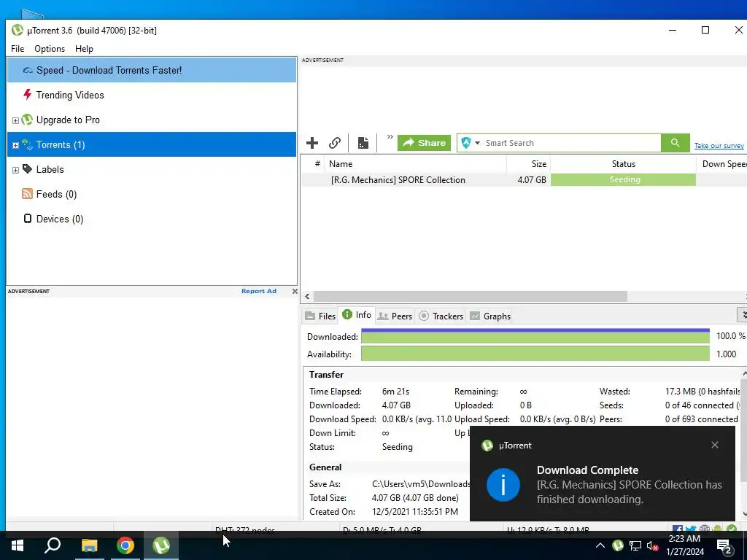Collapse the detail pane with arrow button

(742, 315)
